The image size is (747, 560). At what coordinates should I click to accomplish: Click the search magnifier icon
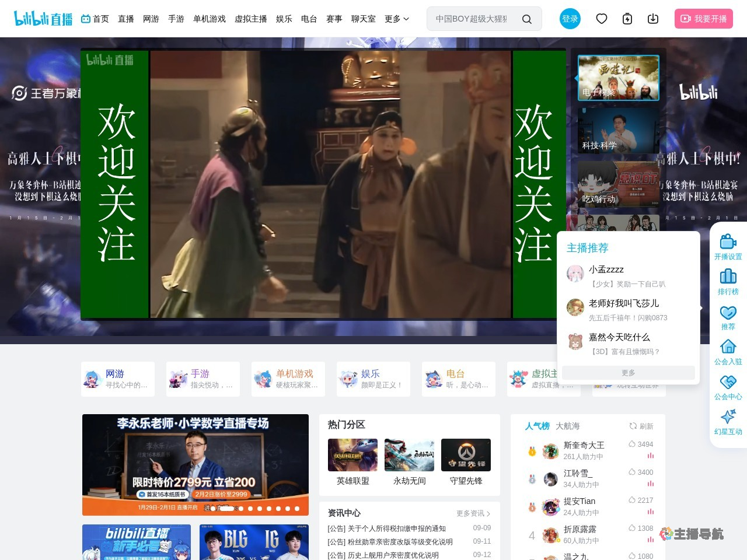527,19
